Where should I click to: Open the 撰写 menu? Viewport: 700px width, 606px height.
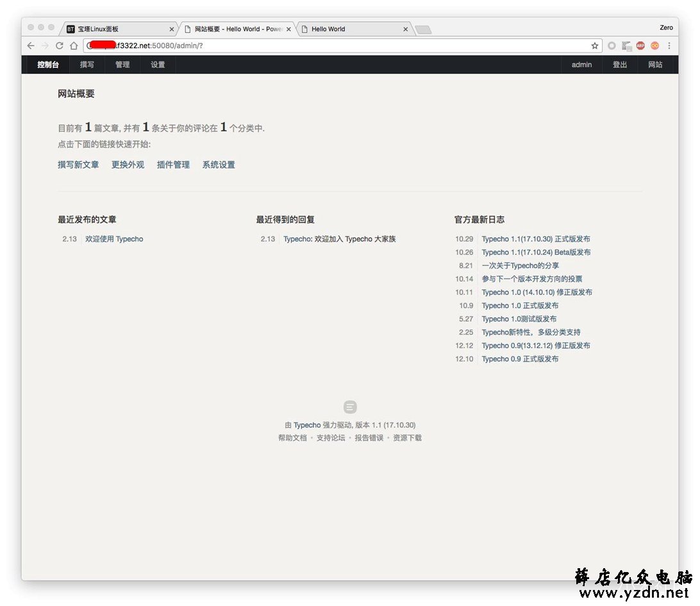(x=87, y=65)
